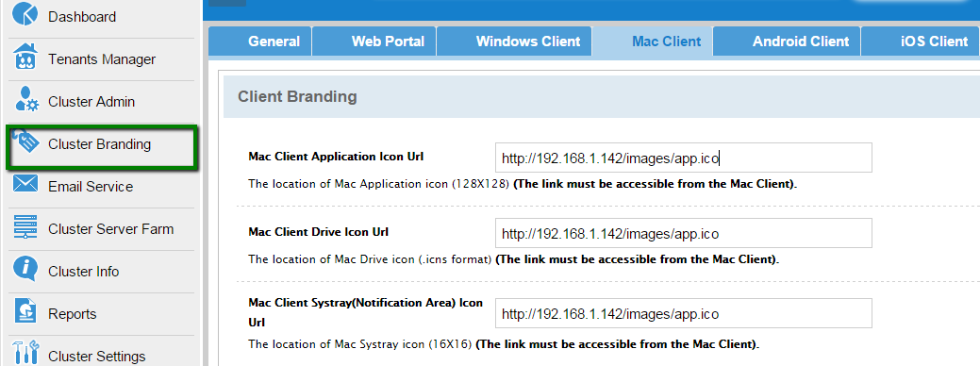Click the 'Mac Client Systray(Notification Area) Icon Url' label
Image resolution: width=980 pixels, height=366 pixels.
tap(366, 312)
